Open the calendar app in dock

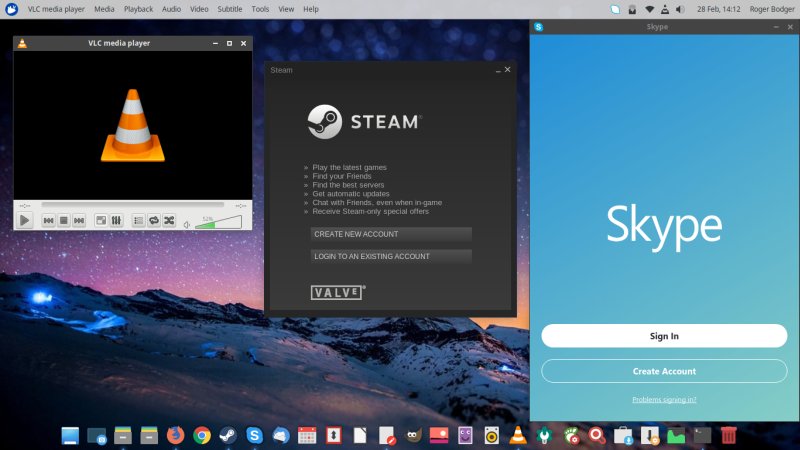pos(307,435)
